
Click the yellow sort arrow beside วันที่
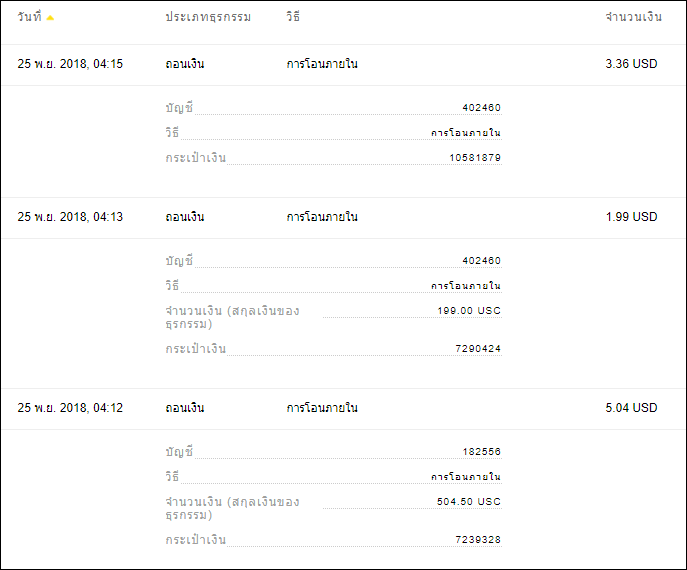(x=50, y=18)
